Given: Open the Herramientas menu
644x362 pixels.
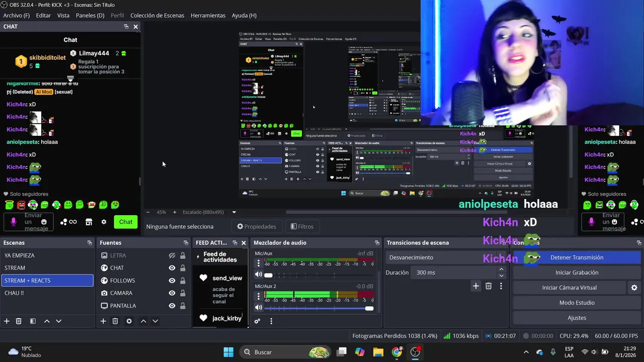Looking at the screenshot, I should pos(208,16).
